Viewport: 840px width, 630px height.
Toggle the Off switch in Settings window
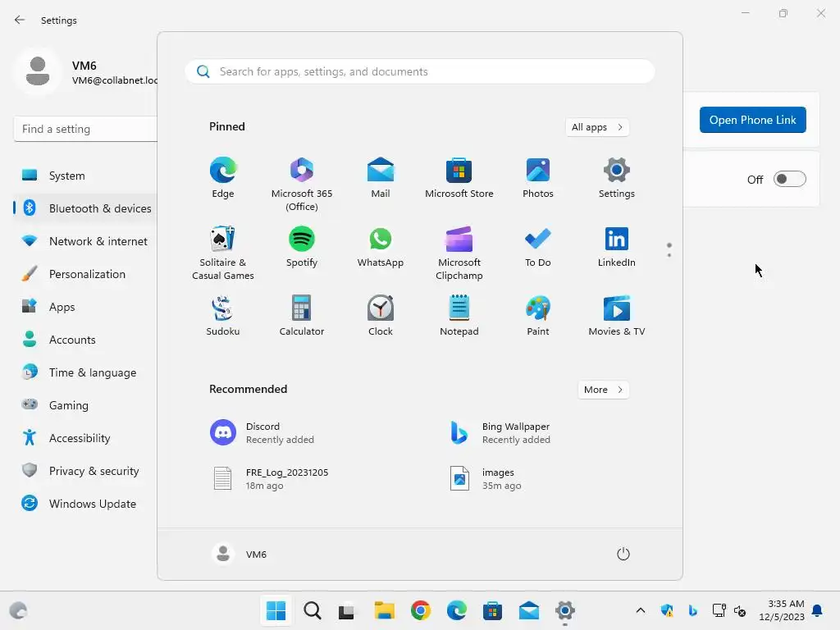pyautogui.click(x=790, y=179)
